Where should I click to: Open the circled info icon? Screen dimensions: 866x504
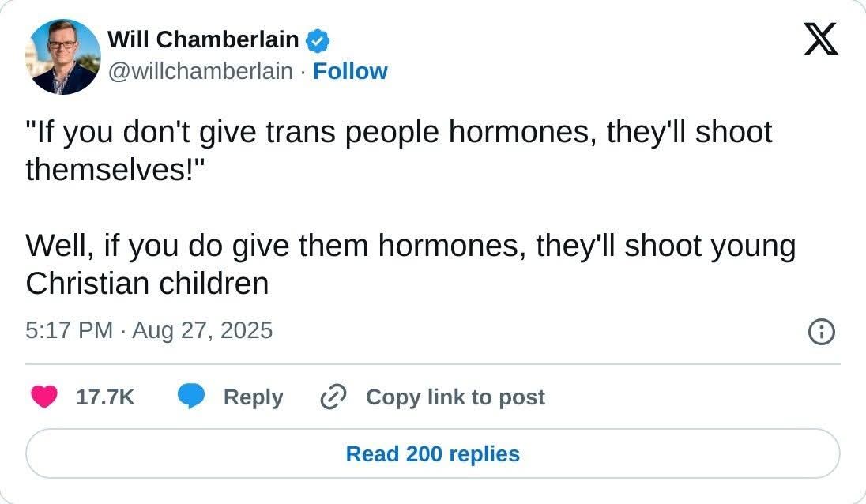[821, 332]
